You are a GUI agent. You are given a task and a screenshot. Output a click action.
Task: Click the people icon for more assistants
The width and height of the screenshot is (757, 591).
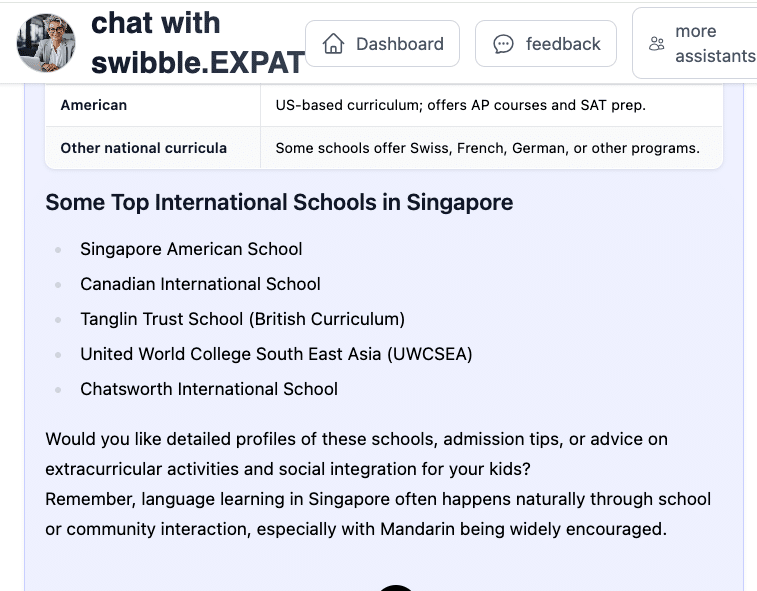coord(657,44)
